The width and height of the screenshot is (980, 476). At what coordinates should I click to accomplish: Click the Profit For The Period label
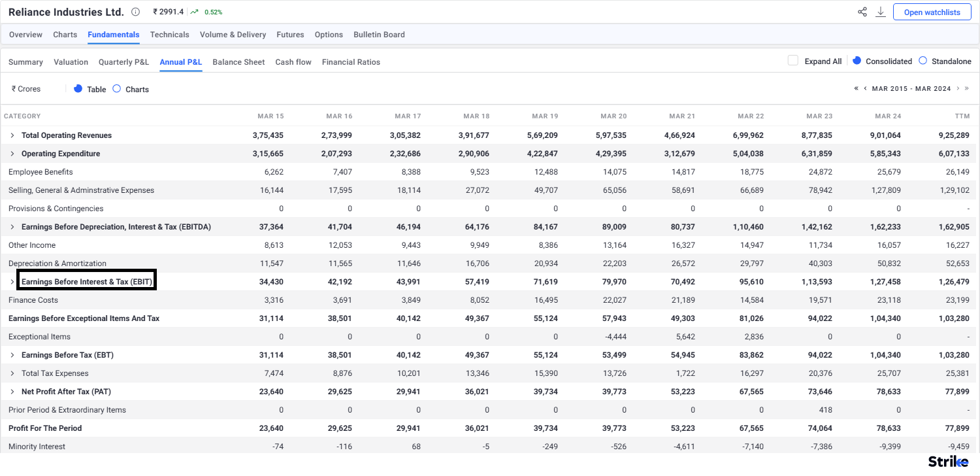point(45,428)
